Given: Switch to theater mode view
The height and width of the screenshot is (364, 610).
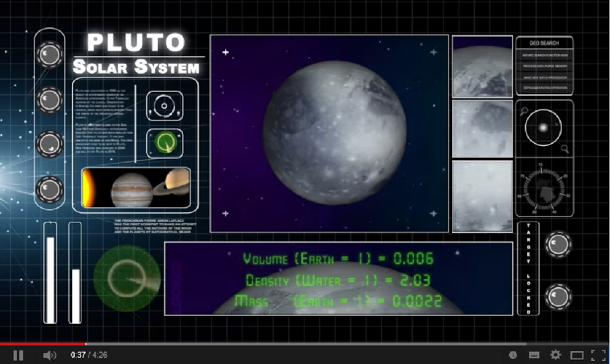Looking at the screenshot, I should [x=577, y=355].
